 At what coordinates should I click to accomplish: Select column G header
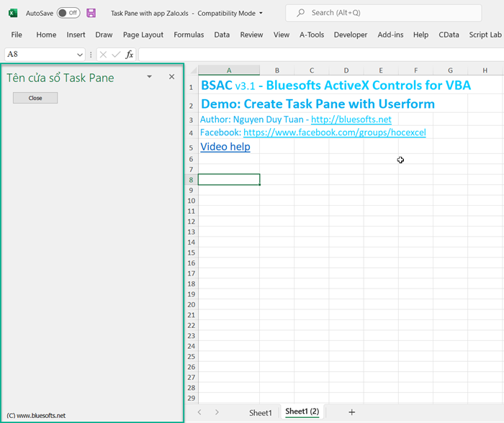450,70
